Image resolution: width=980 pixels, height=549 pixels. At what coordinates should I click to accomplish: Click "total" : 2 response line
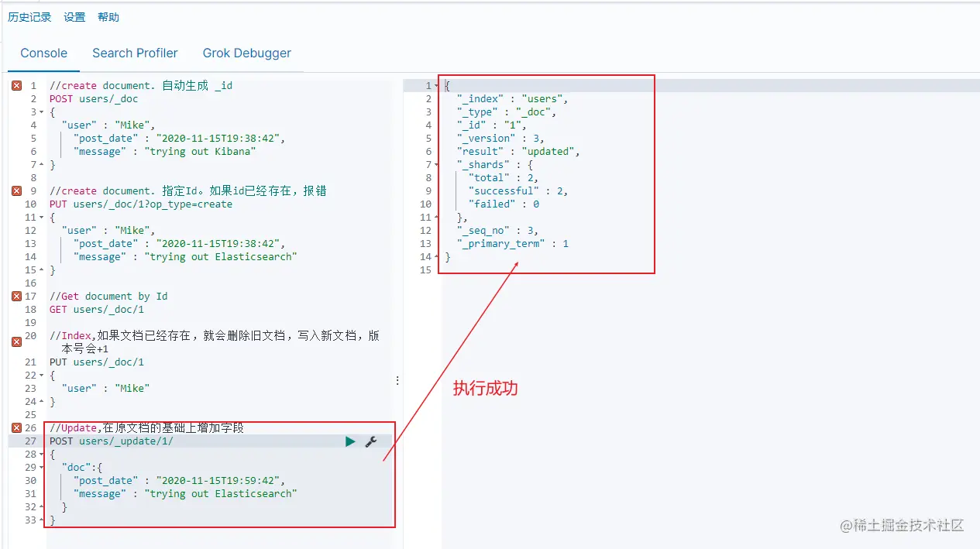click(x=504, y=178)
